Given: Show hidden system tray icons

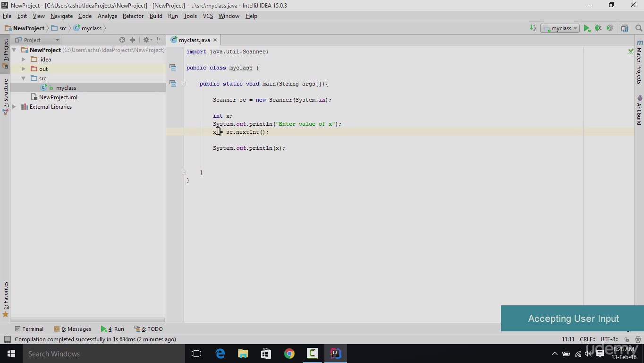Looking at the screenshot, I should 554,354.
